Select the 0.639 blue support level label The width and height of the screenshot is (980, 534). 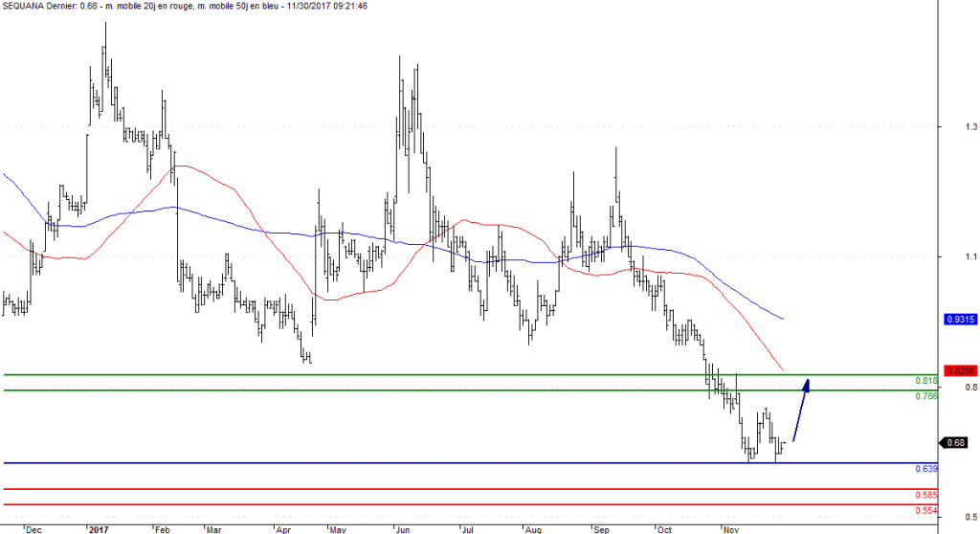925,469
